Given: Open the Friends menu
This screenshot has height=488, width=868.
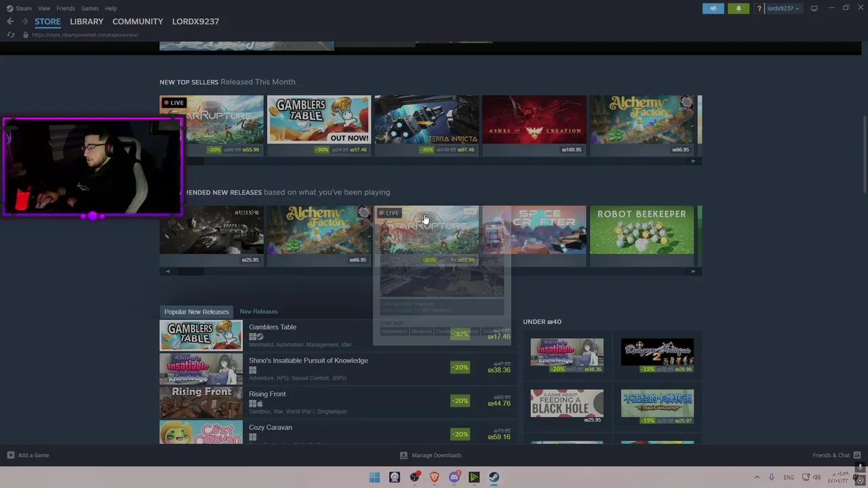Looking at the screenshot, I should (x=66, y=8).
